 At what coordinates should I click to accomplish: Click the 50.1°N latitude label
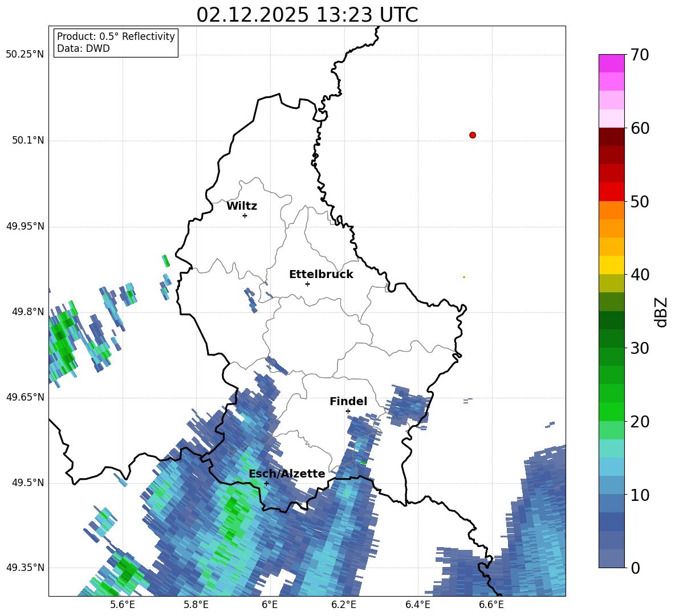(x=27, y=140)
